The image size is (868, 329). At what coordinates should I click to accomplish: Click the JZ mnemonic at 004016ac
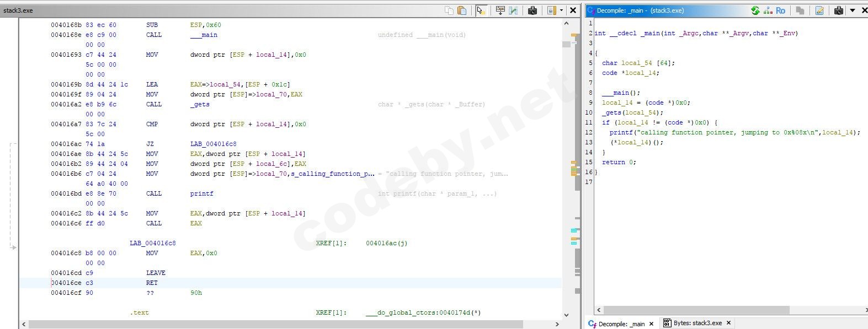(150, 144)
